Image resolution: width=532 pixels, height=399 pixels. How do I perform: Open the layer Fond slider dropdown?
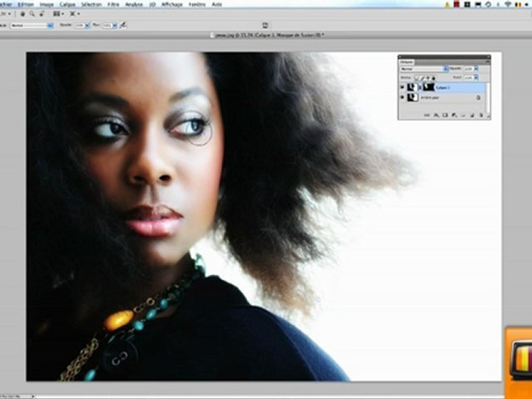pyautogui.click(x=476, y=78)
